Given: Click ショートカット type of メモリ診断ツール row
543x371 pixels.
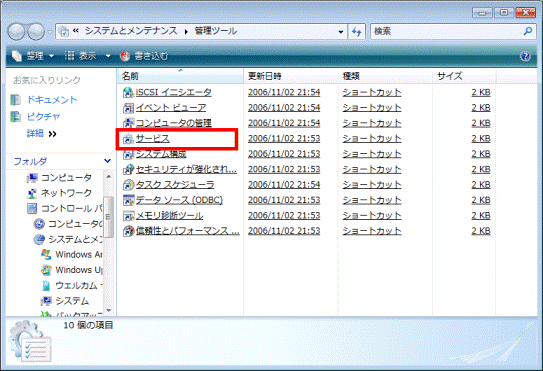Looking at the screenshot, I should click(372, 215).
